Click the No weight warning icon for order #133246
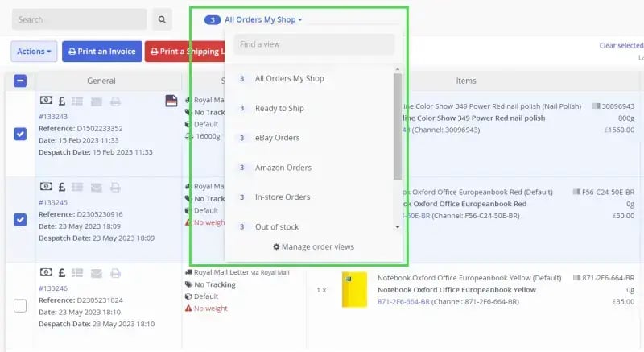 click(x=188, y=308)
